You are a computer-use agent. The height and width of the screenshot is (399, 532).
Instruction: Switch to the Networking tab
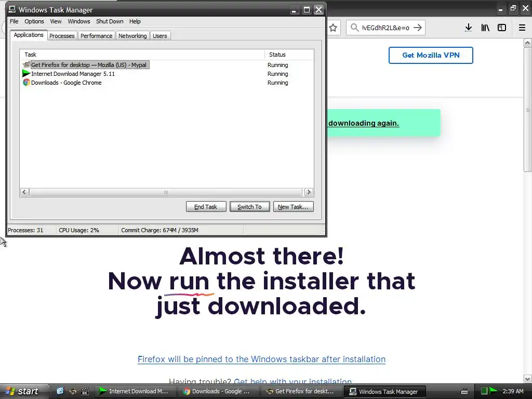coord(132,36)
